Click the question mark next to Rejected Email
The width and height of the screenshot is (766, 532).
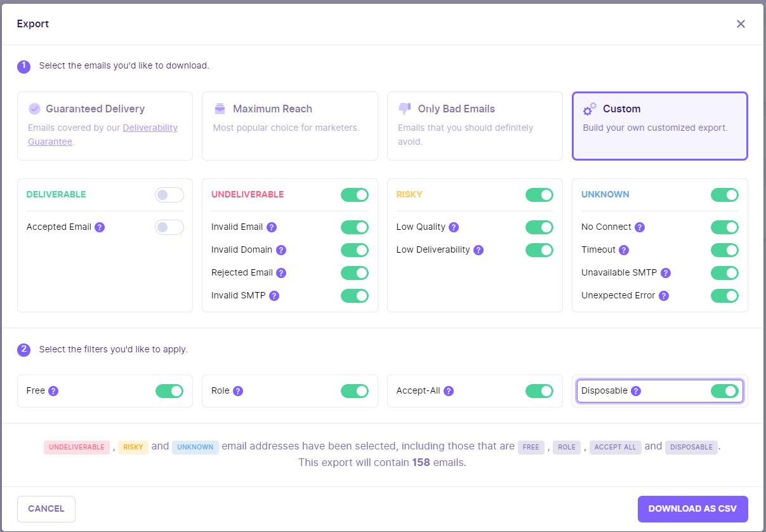tap(281, 273)
